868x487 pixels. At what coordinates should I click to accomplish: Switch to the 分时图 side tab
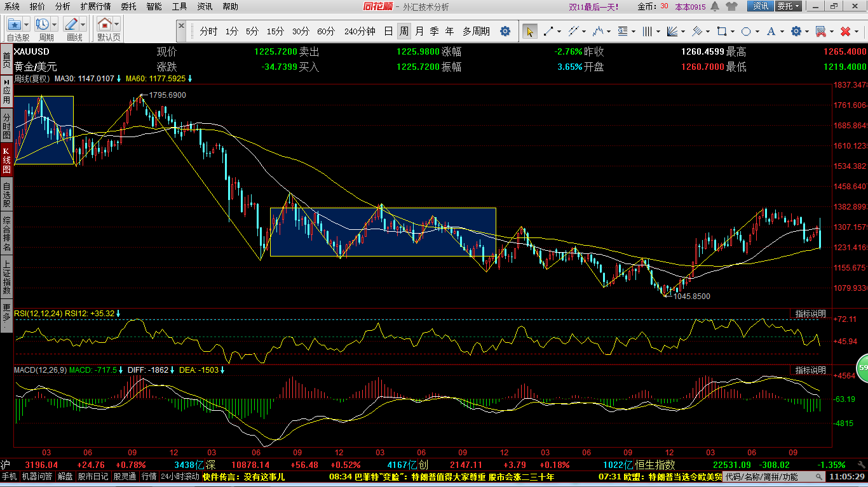pyautogui.click(x=6, y=127)
